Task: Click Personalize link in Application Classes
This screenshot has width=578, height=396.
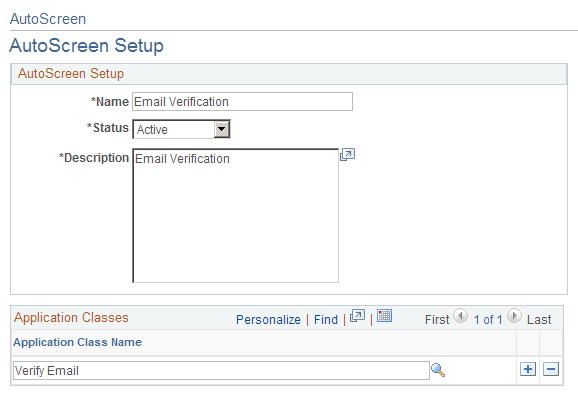Action: (x=268, y=319)
